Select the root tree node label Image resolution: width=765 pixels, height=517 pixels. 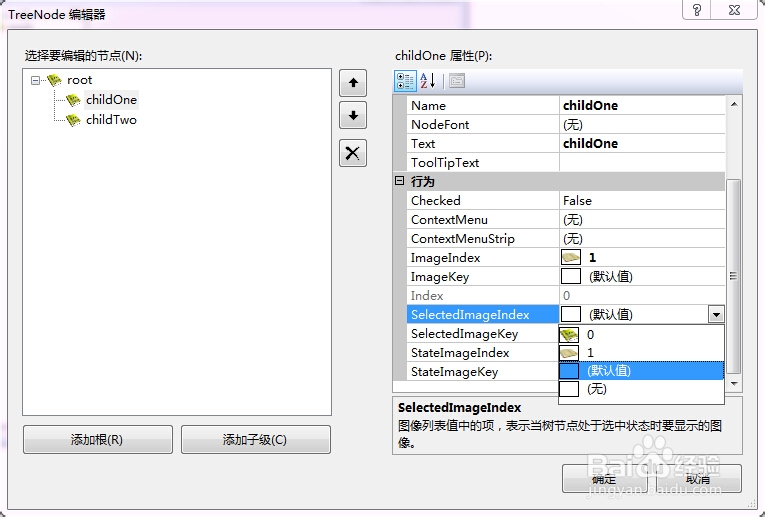tap(80, 80)
